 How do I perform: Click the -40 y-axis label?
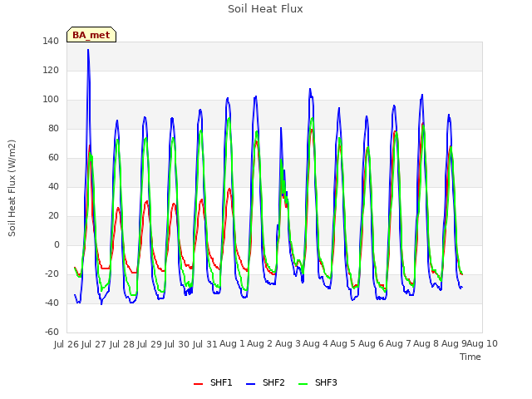point(52,303)
